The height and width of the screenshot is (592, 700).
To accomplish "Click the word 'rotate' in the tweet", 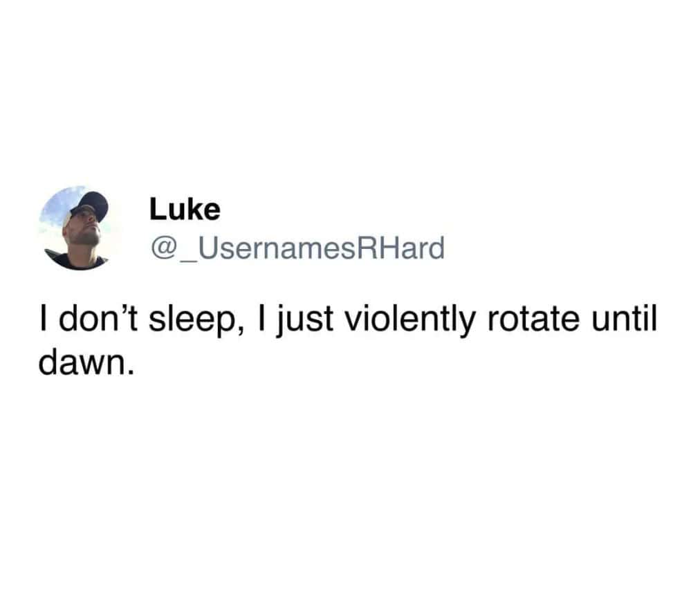I will (x=533, y=320).
